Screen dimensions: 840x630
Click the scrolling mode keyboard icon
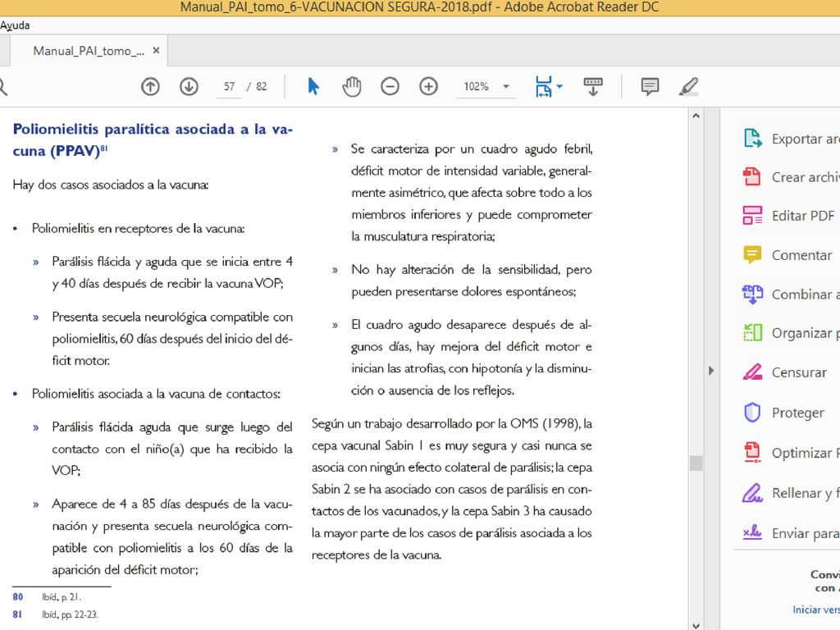tap(593, 86)
